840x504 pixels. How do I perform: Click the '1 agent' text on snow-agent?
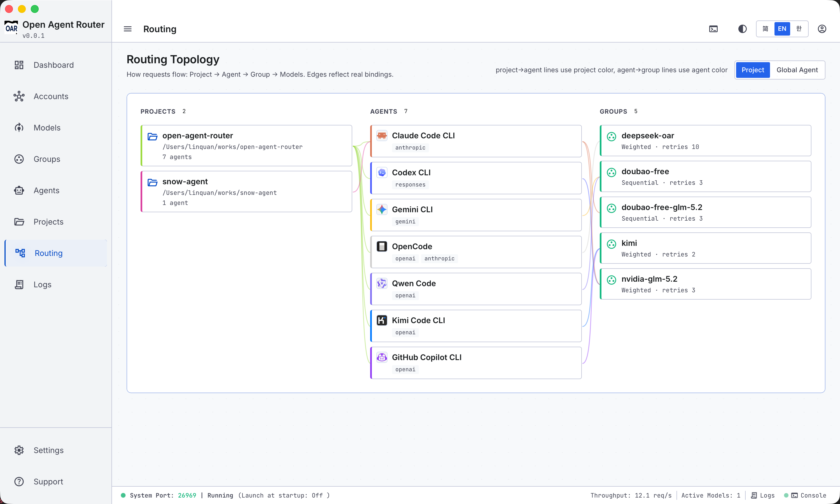click(175, 203)
